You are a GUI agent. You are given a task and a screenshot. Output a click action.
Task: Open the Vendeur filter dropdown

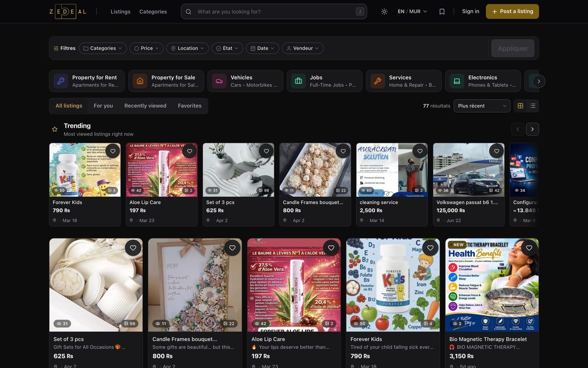(302, 48)
